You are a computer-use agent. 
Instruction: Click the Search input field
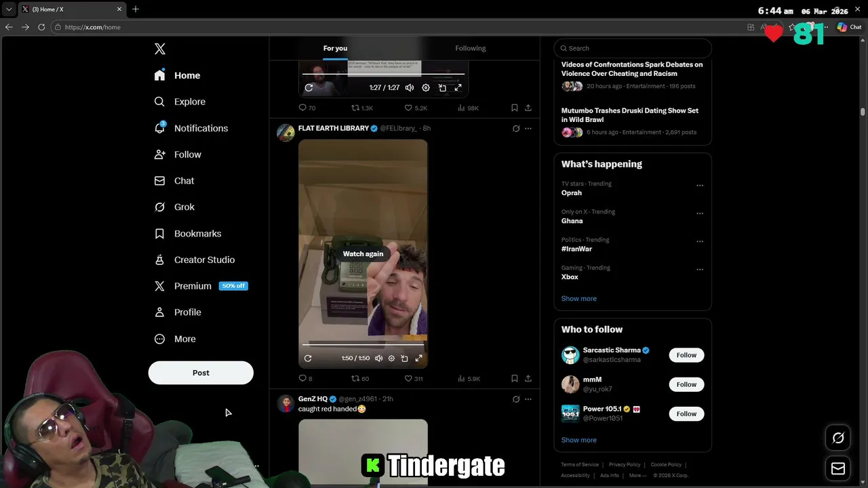coord(633,48)
